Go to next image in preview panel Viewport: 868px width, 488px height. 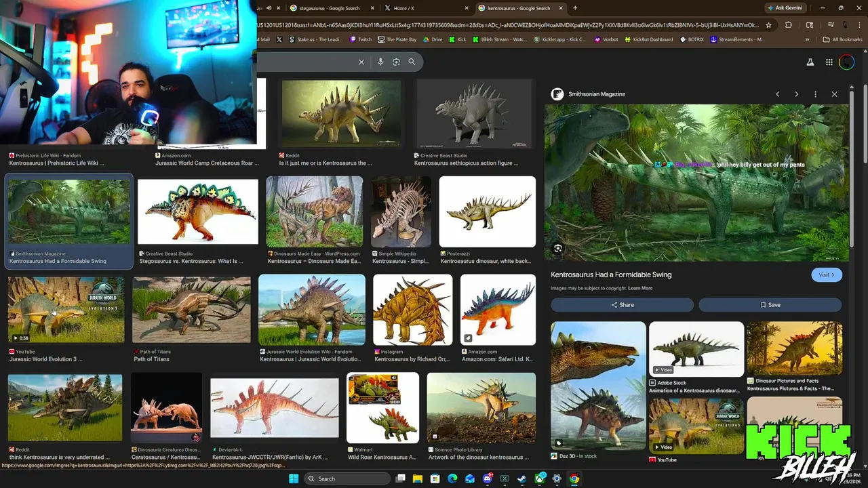(x=796, y=94)
